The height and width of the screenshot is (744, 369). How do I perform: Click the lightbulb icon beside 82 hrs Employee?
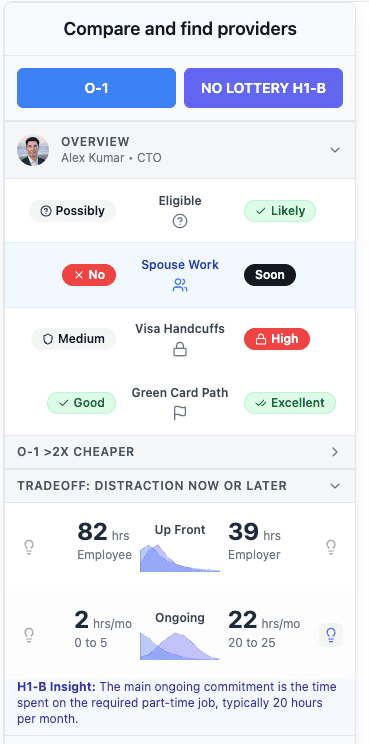(29, 547)
